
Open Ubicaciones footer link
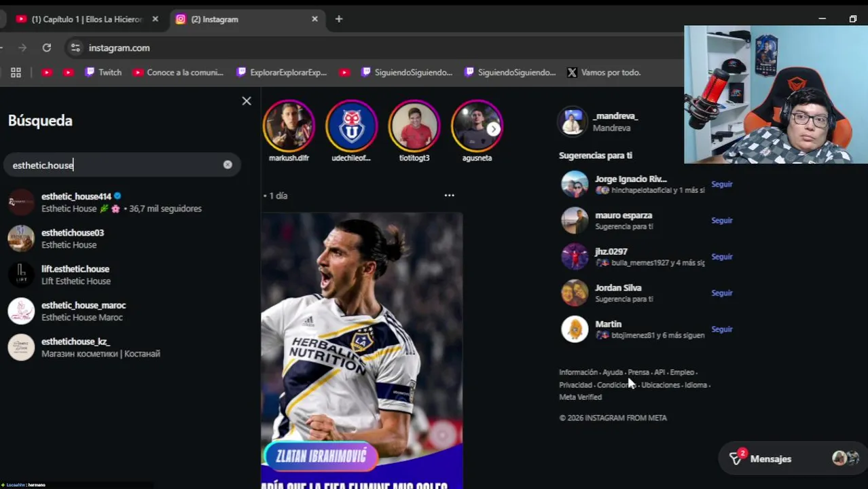(660, 385)
